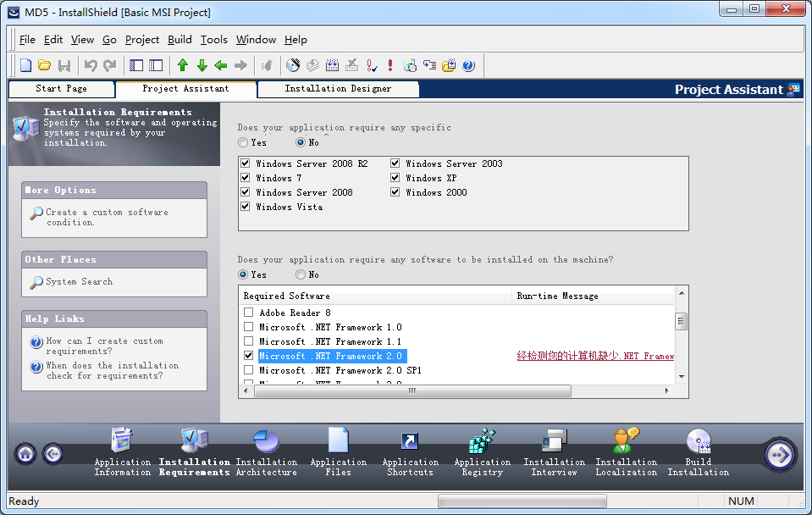Check the Adobe Reader 8 checkbox
This screenshot has height=515, width=812.
[249, 313]
